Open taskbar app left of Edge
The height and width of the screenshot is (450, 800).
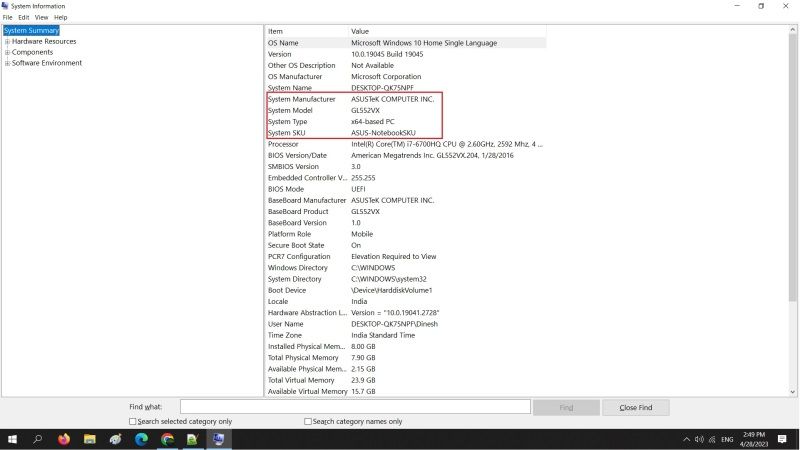(x=116, y=439)
